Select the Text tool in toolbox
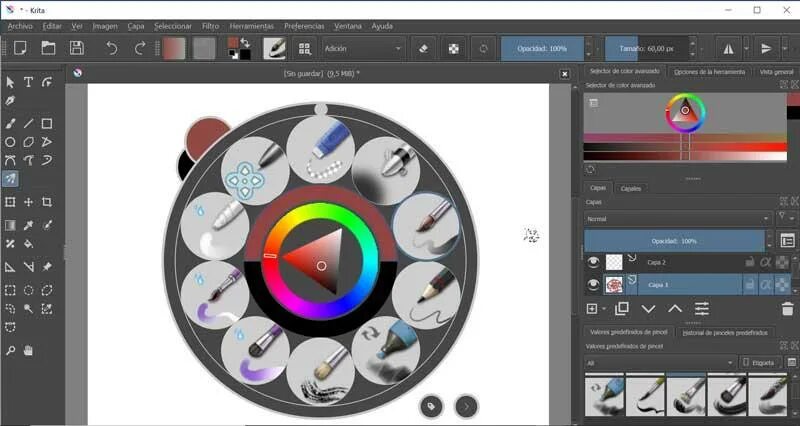 pos(29,82)
